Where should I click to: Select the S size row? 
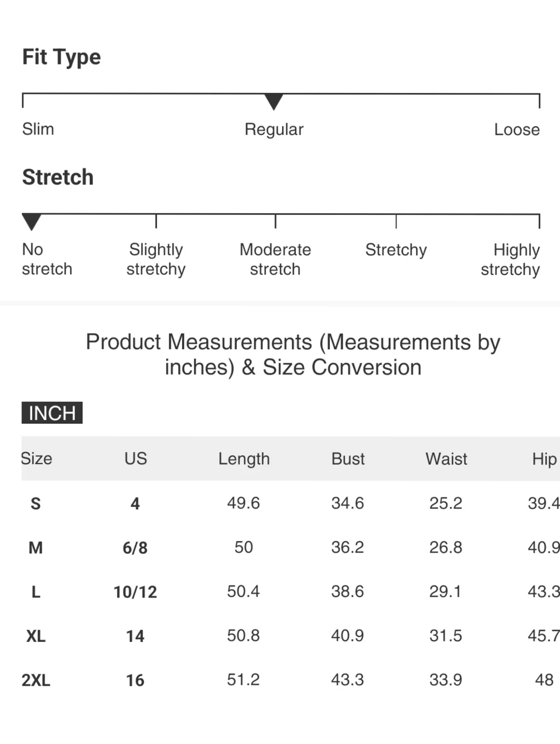pyautogui.click(x=291, y=503)
